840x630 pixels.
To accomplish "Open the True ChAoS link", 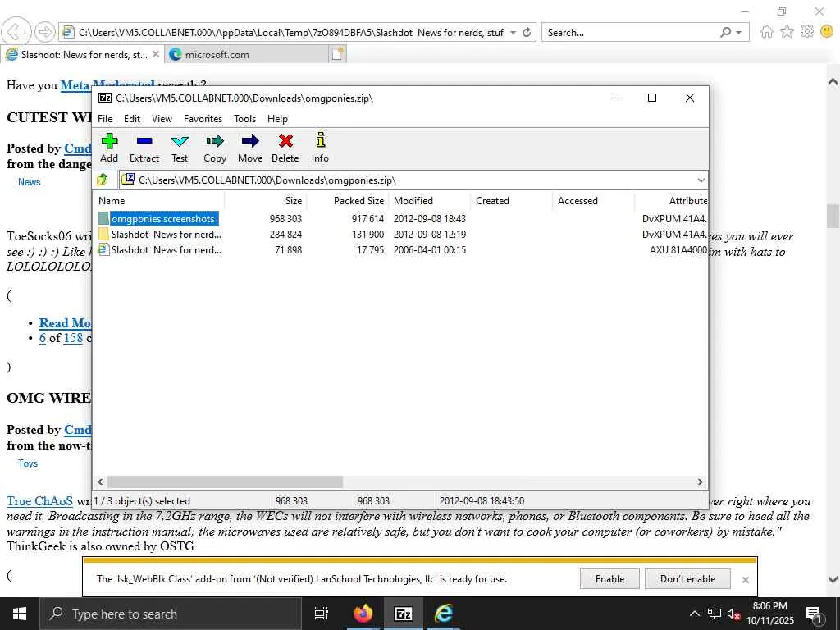I will 39,501.
